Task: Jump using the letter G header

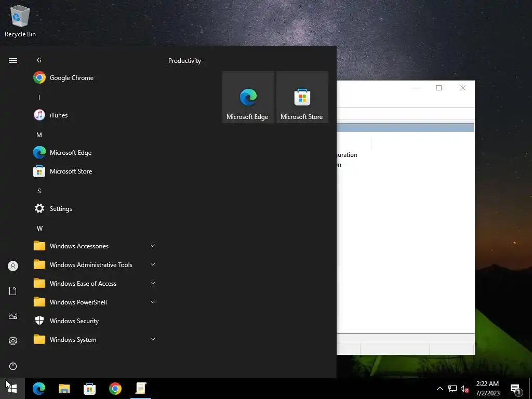Action: click(x=39, y=60)
